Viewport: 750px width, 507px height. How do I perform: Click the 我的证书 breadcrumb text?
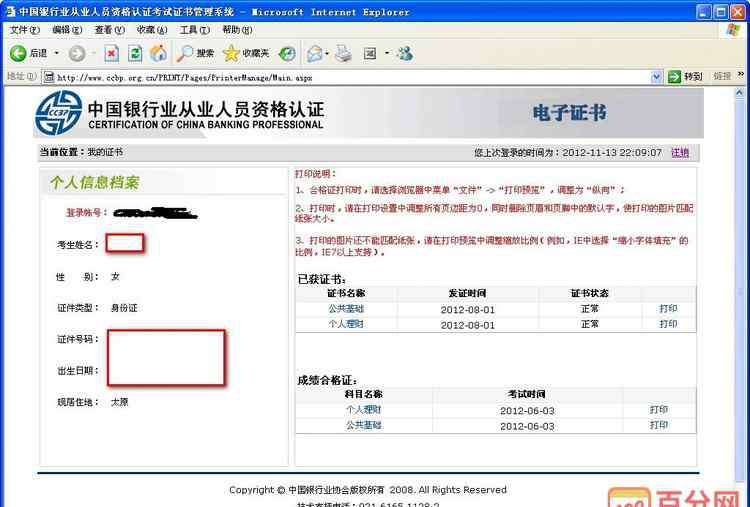tap(105, 152)
